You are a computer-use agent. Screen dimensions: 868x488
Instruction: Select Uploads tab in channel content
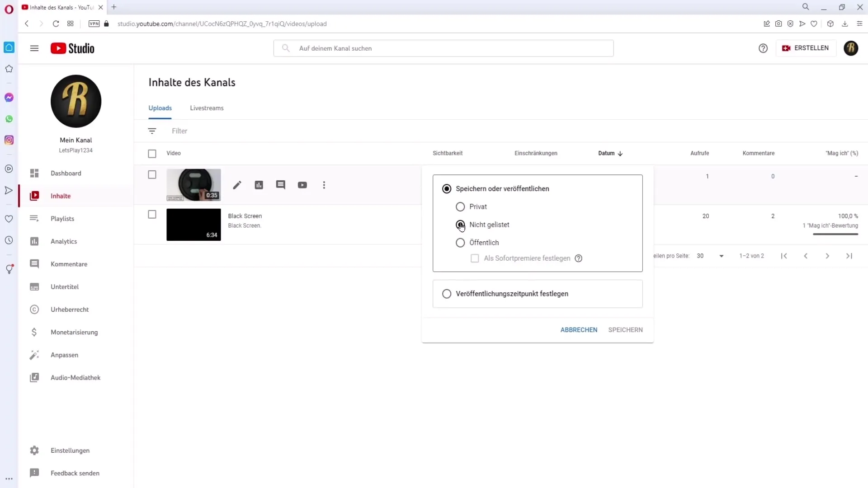tap(160, 108)
